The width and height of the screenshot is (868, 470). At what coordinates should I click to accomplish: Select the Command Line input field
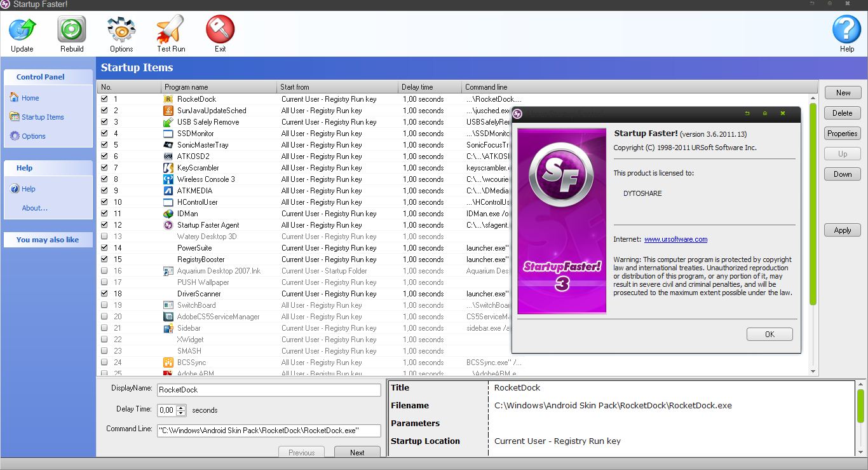[x=269, y=431]
